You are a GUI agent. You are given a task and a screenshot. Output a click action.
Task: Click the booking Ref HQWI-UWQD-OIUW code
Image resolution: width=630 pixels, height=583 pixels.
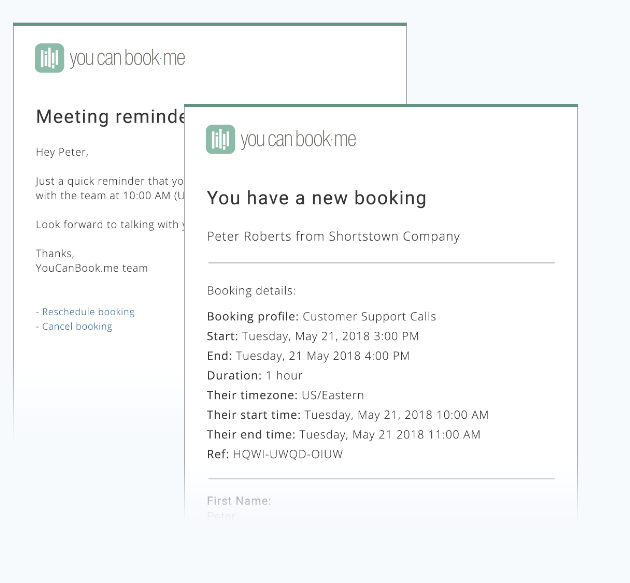288,454
